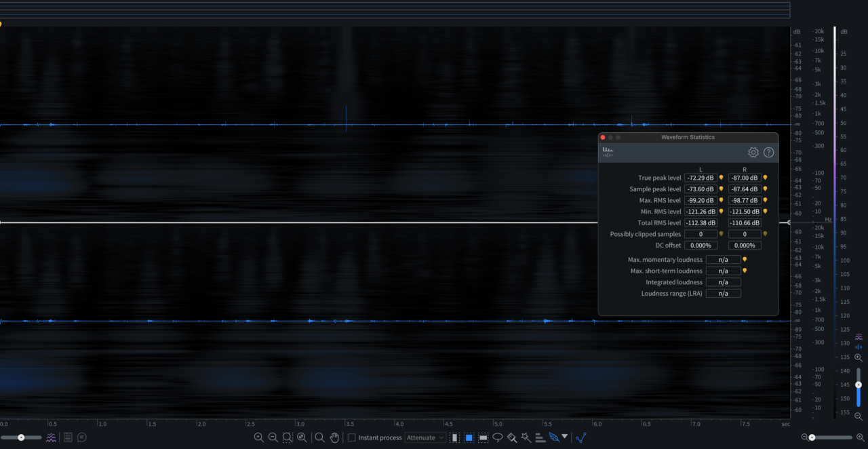868x449 pixels.
Task: Jump to the max momentary loudness marker
Action: 745,259
